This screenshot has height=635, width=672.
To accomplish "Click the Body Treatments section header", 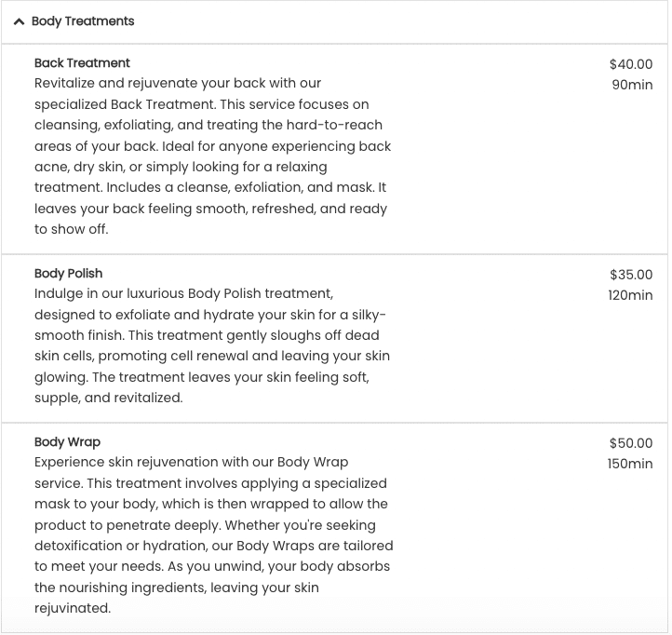I will 334,21.
